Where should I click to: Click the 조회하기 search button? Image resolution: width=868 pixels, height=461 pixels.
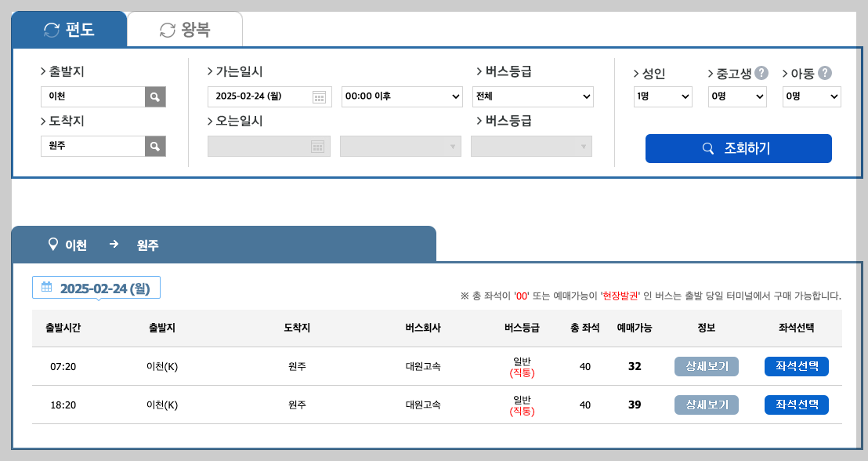point(737,148)
